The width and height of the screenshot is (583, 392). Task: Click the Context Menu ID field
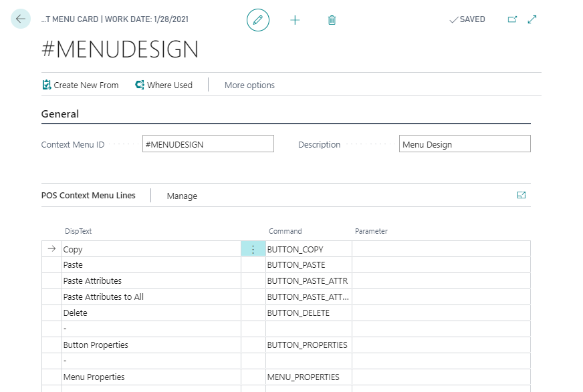click(x=208, y=144)
